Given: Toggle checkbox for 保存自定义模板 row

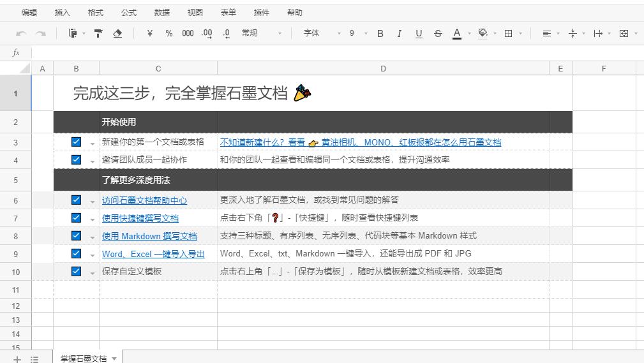Looking at the screenshot, I should click(x=76, y=271).
